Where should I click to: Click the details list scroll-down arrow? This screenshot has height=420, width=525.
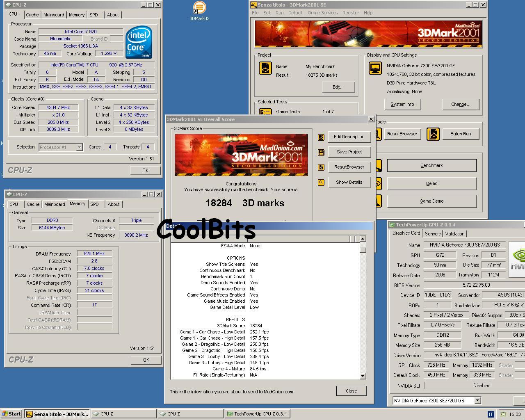pos(363,376)
